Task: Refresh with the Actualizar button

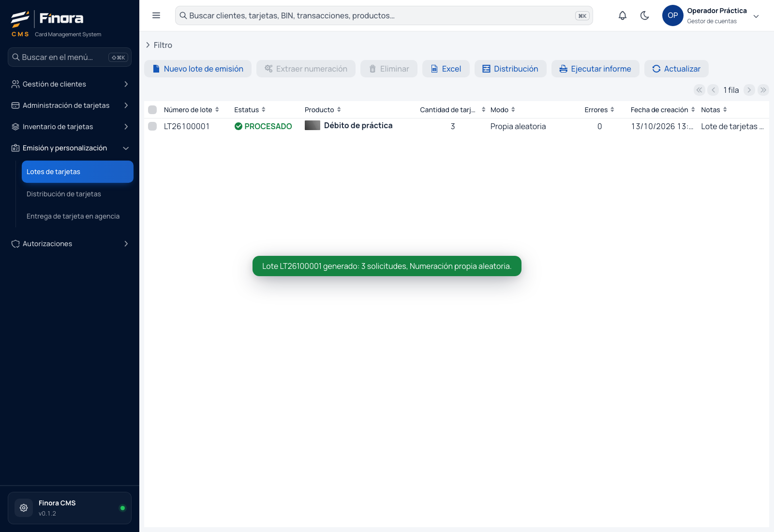Action: pos(676,69)
